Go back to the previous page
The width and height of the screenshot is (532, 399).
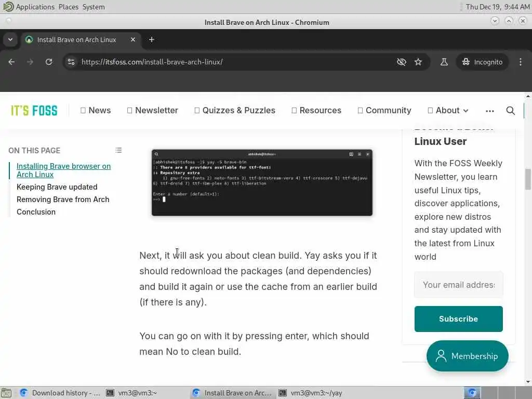point(11,62)
